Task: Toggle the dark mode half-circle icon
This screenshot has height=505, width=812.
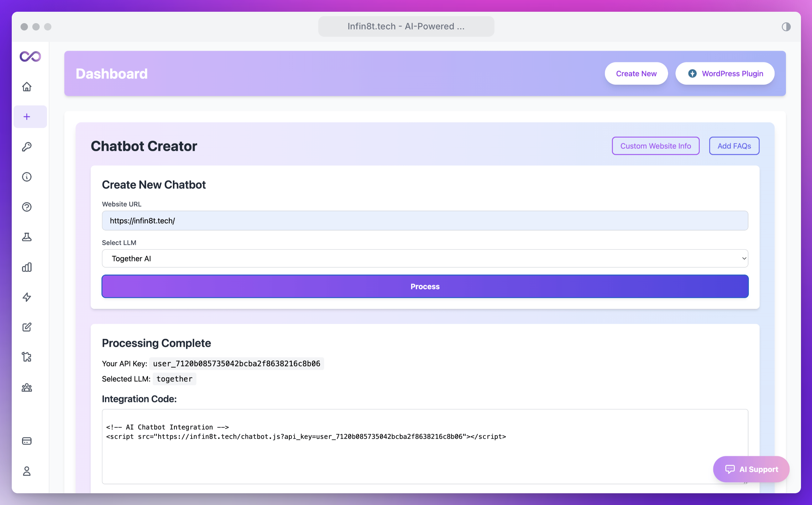Action: 786,26
